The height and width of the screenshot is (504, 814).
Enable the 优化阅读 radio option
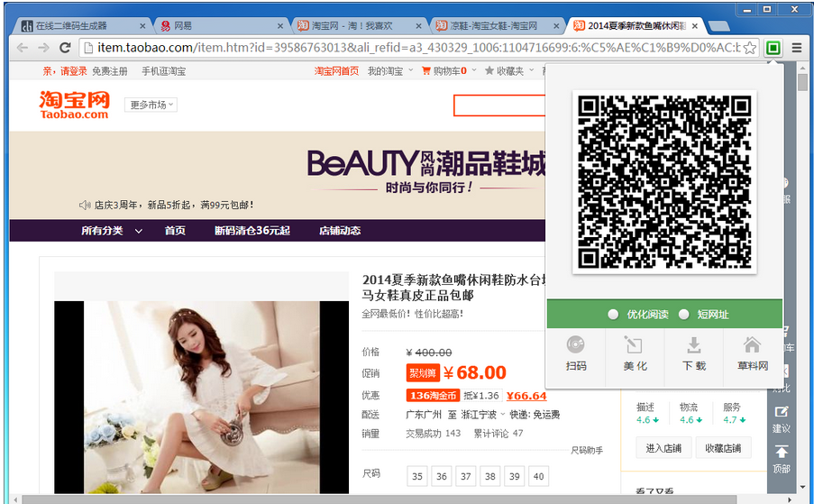pos(614,315)
